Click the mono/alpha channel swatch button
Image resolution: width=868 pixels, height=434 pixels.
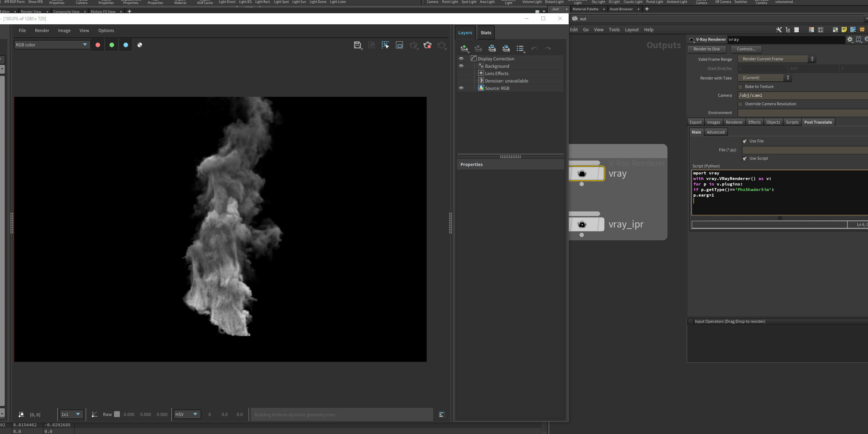click(140, 45)
